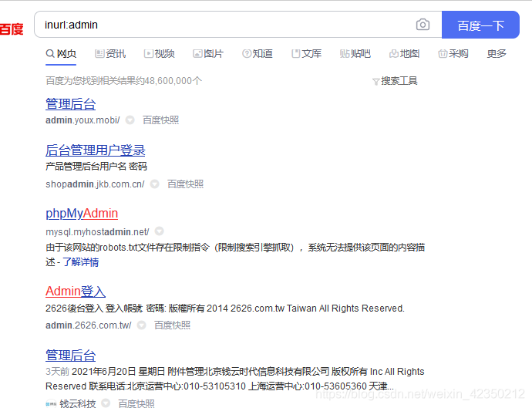
Task: Click the 了解详情 link
Action: 81,262
